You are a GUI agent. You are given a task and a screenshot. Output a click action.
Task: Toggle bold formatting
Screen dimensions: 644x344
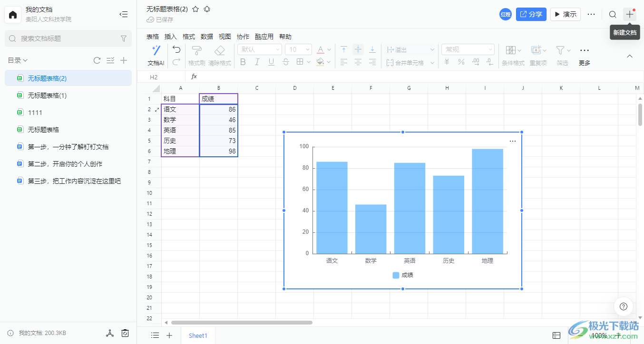click(x=243, y=62)
